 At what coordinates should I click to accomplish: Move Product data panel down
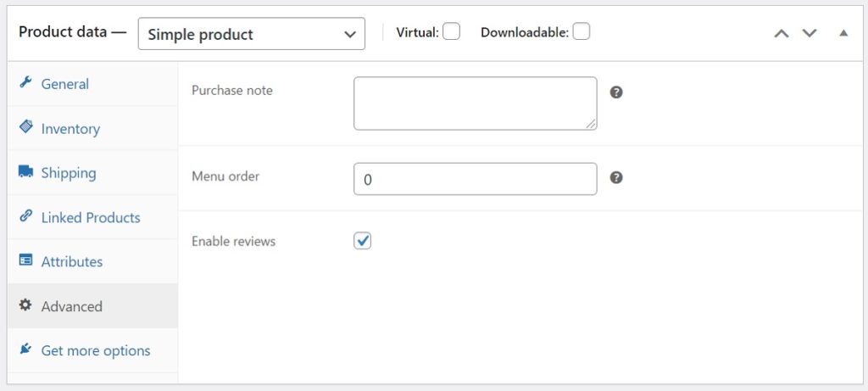coord(810,33)
